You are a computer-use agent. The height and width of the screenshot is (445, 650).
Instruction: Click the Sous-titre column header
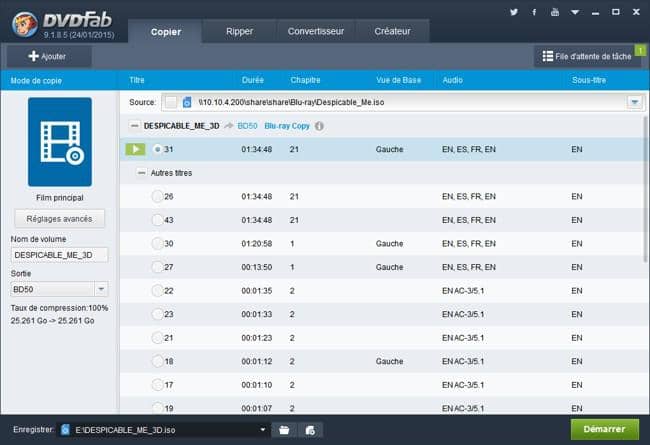(x=589, y=80)
